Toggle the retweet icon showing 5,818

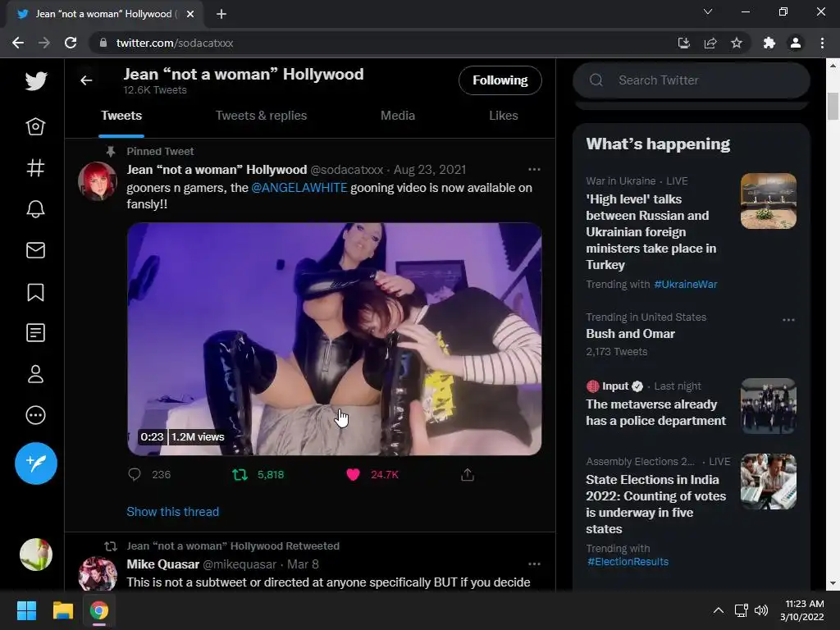click(x=240, y=475)
